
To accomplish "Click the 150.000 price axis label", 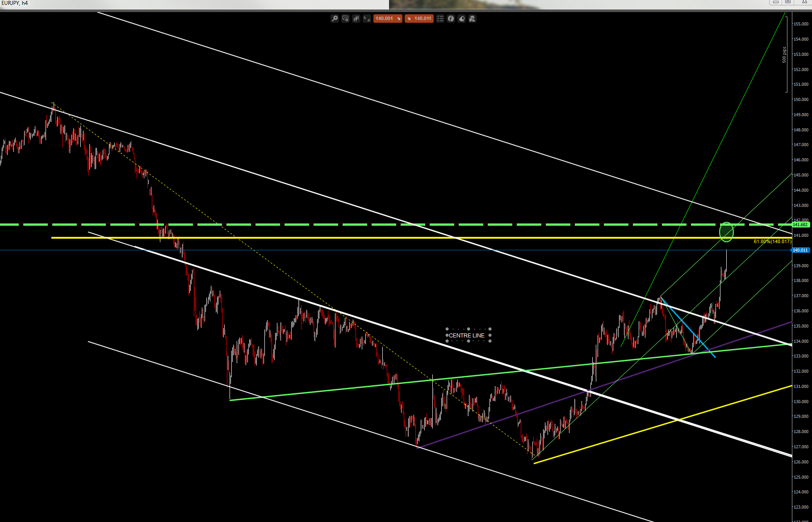I will [x=801, y=100].
